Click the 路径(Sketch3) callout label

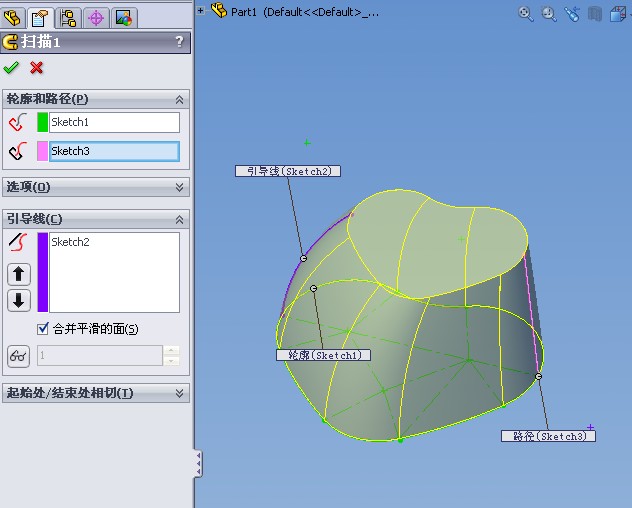coord(548,436)
